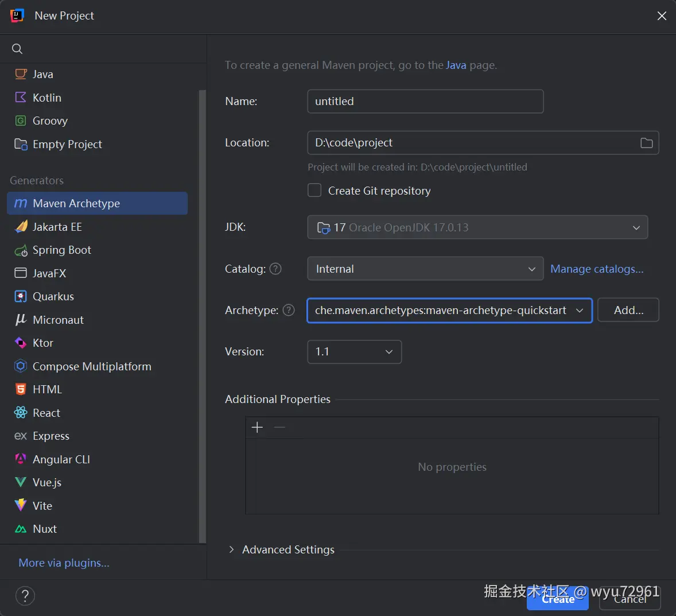
Task: Click the Angular CLI logo icon
Action: click(21, 459)
